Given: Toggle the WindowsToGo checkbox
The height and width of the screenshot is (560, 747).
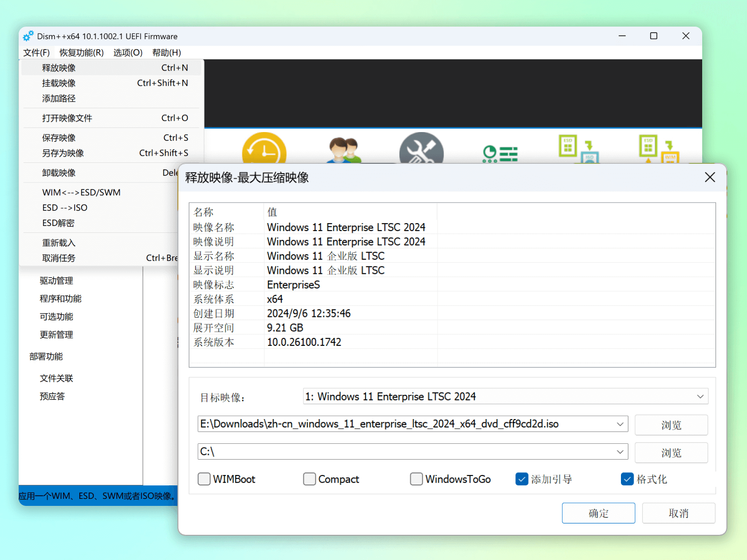Looking at the screenshot, I should click(x=416, y=479).
